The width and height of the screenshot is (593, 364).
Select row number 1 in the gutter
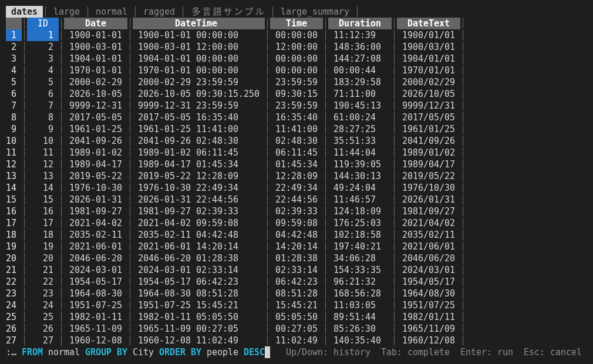pos(14,35)
